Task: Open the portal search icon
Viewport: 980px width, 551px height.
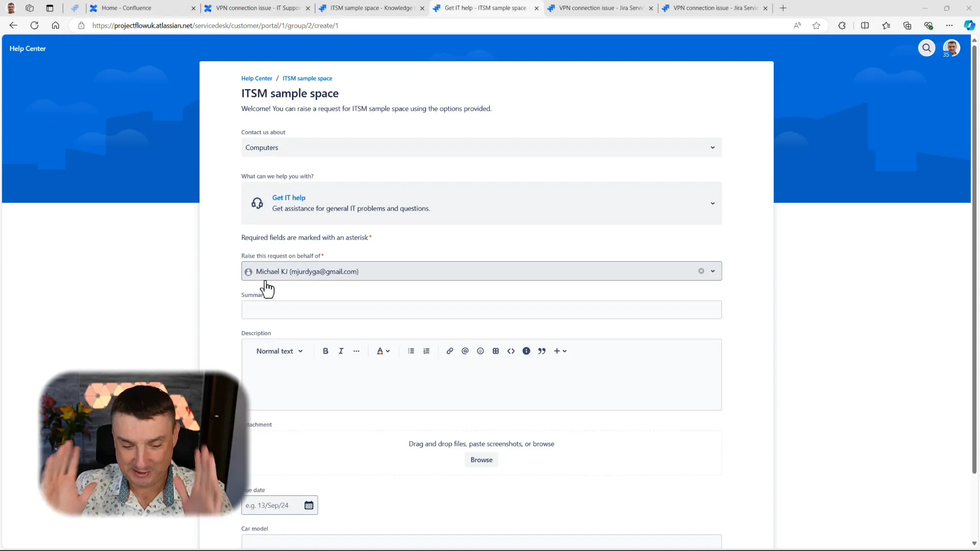Action: pos(926,48)
